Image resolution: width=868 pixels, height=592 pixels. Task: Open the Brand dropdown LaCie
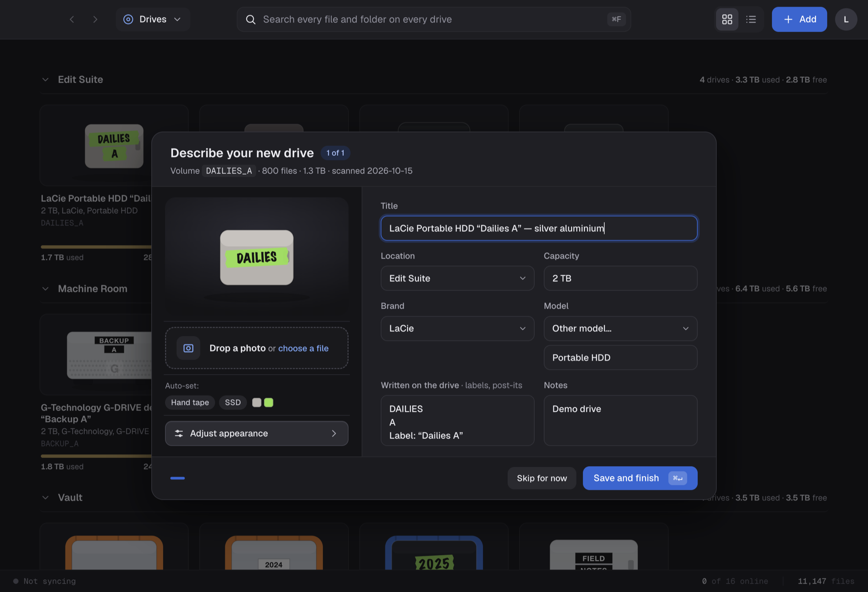[457, 328]
